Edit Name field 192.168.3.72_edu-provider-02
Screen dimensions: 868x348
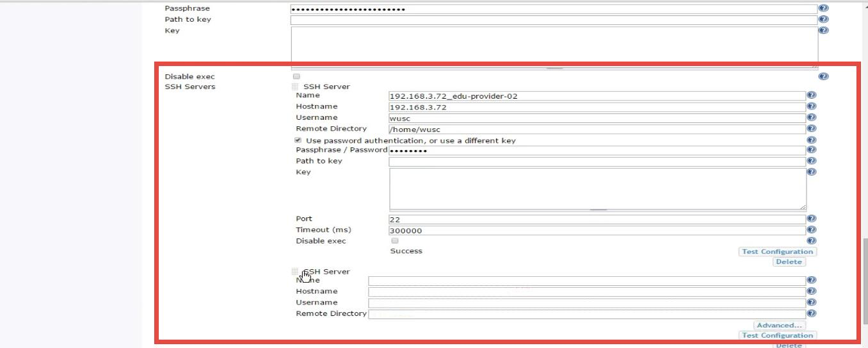coord(597,96)
